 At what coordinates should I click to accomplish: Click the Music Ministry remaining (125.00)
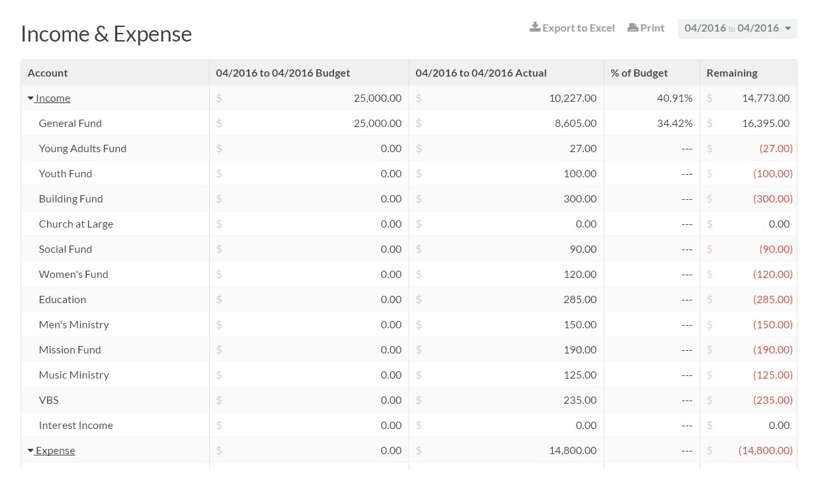point(773,375)
